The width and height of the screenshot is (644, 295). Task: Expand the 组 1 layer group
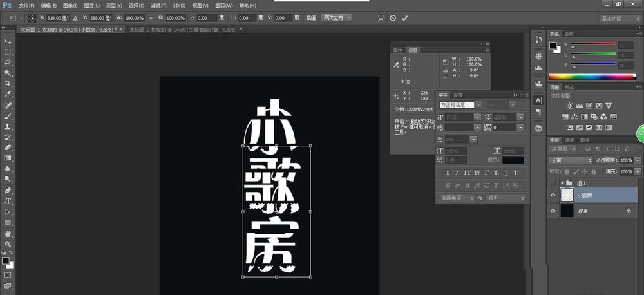[x=563, y=183]
